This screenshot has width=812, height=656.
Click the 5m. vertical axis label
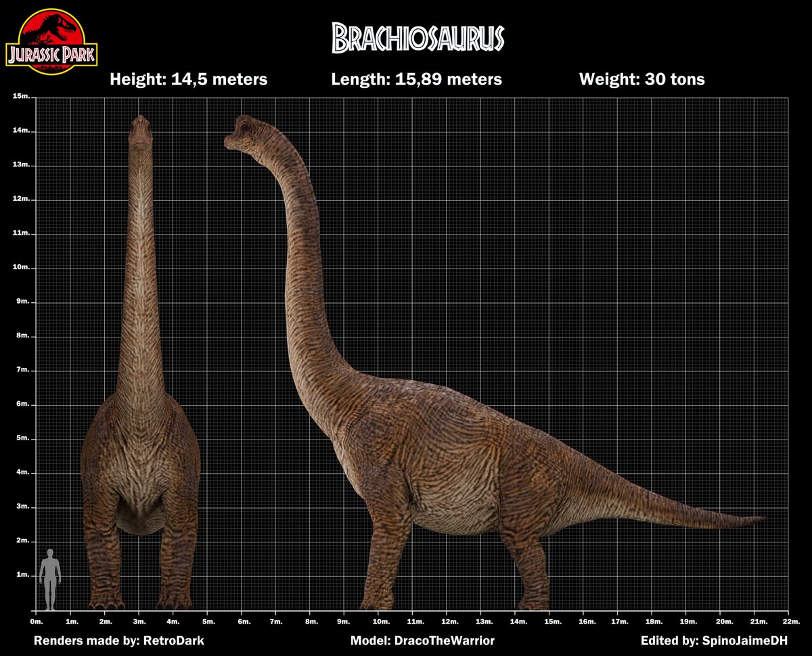pos(23,439)
